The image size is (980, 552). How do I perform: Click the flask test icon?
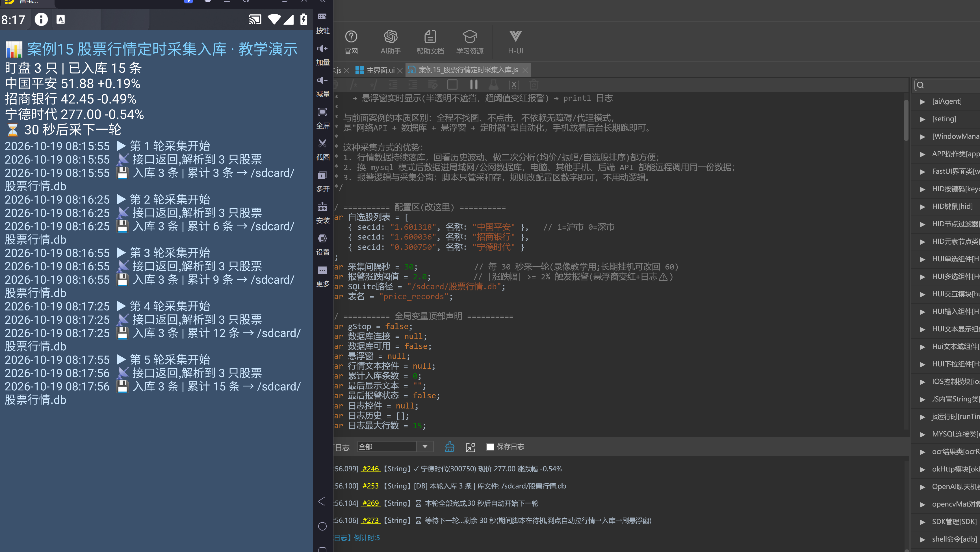point(493,84)
